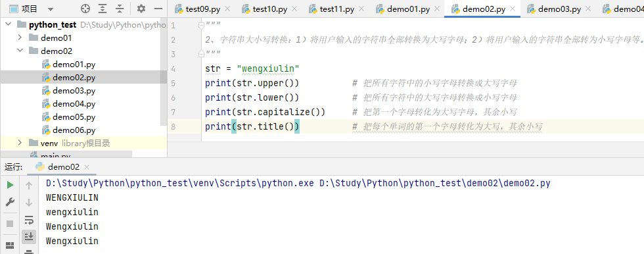Hide the project tool window

[x=158, y=9]
